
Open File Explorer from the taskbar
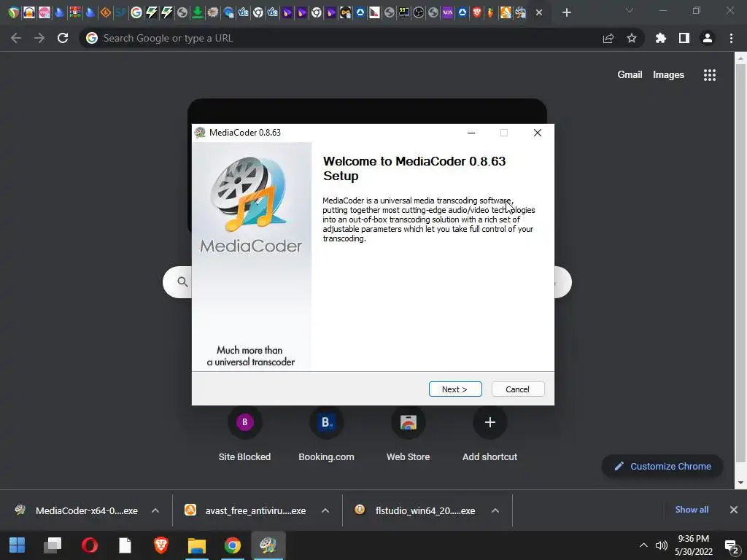pos(196,545)
